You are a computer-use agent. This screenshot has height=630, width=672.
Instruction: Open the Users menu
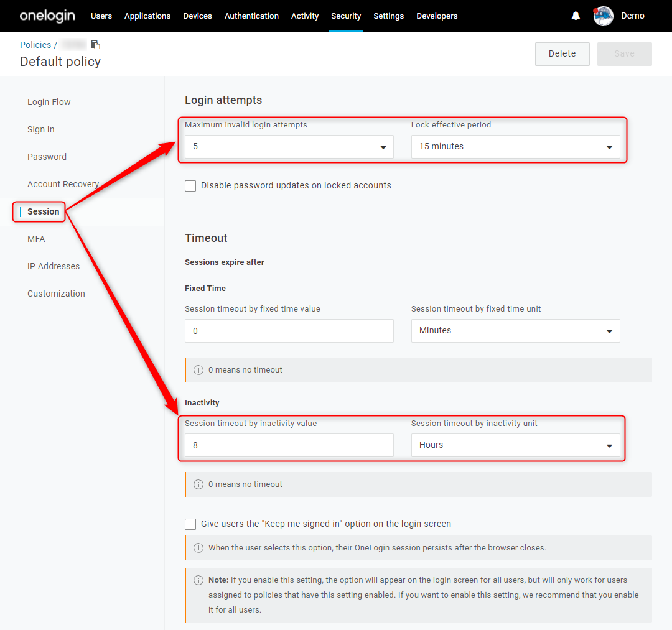pos(101,16)
